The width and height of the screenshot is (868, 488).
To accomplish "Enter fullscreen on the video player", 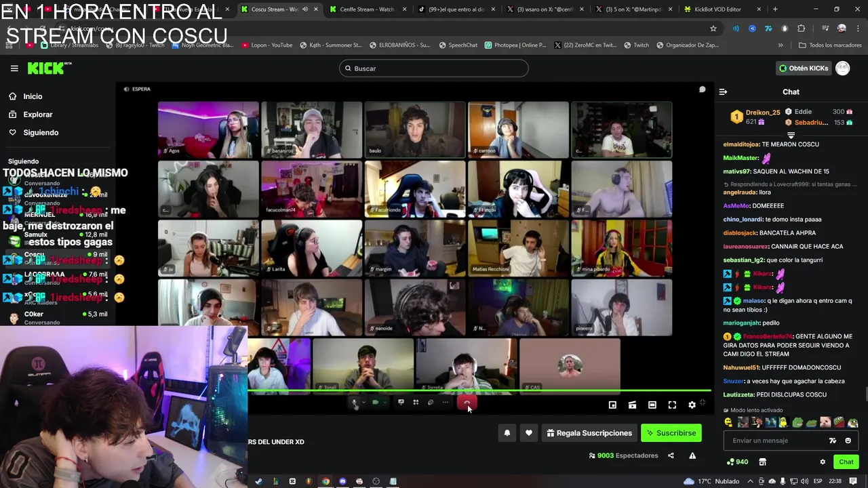I will click(x=672, y=405).
